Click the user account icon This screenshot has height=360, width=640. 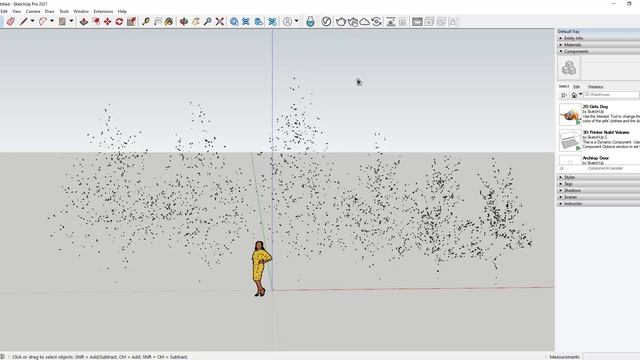(x=287, y=22)
